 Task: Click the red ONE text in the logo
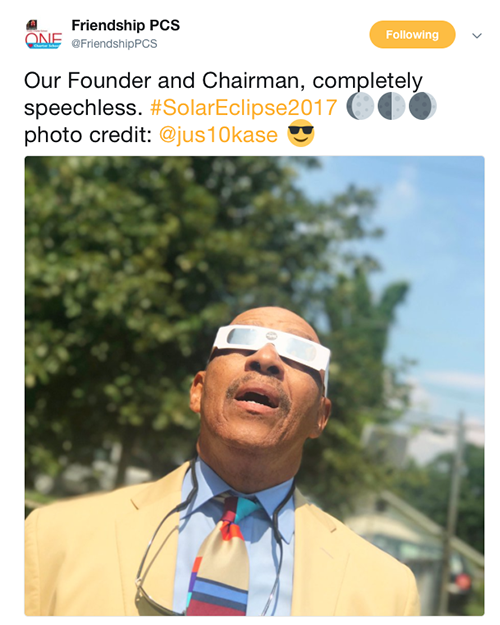click(43, 38)
